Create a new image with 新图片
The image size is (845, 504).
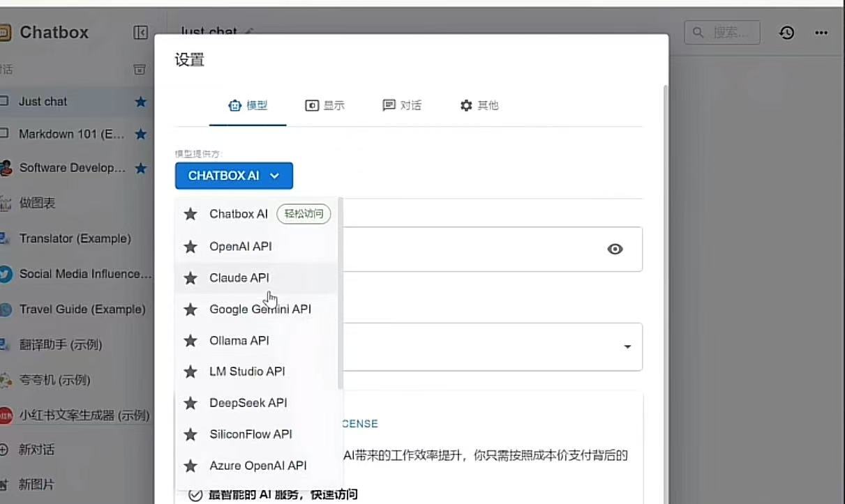[x=75, y=484]
